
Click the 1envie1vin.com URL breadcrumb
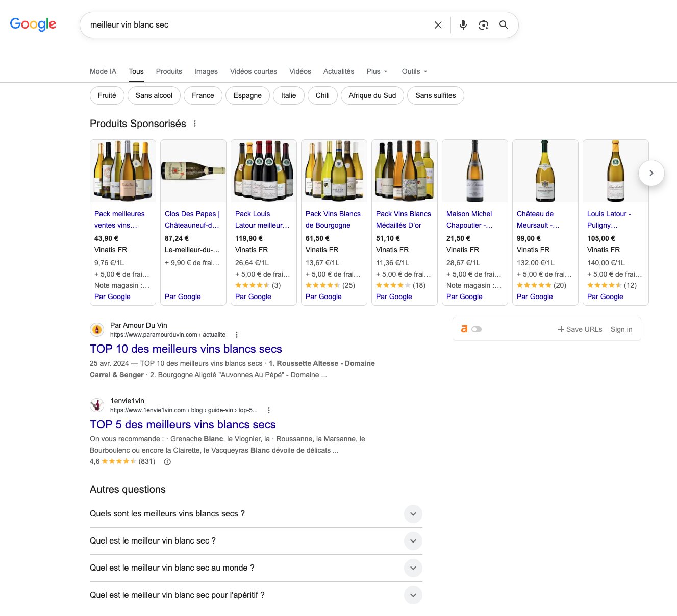click(x=184, y=410)
